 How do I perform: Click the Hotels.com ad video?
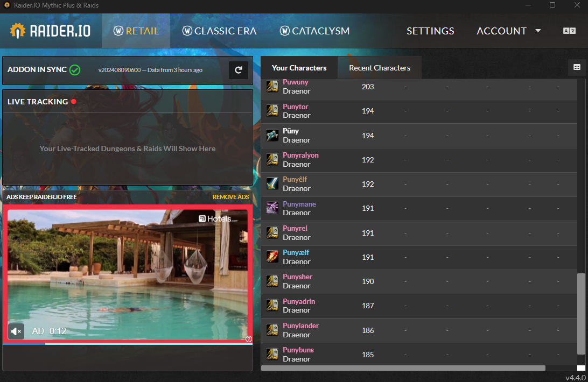[128, 275]
